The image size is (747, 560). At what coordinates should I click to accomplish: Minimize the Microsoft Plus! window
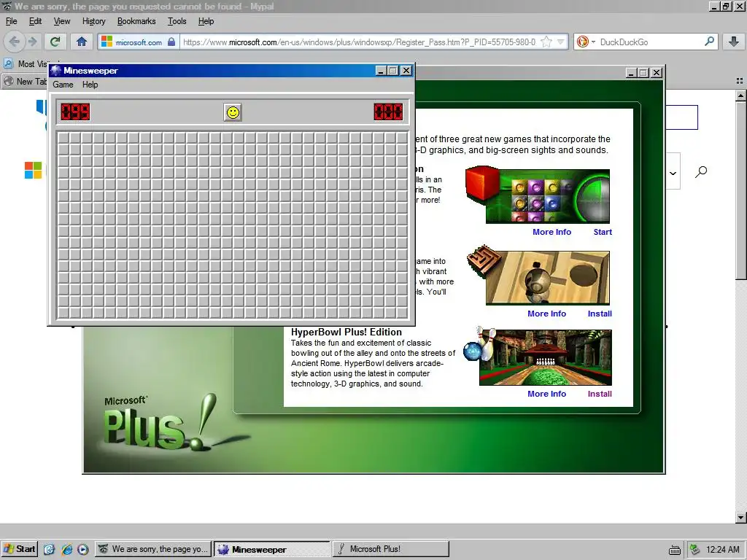click(632, 73)
